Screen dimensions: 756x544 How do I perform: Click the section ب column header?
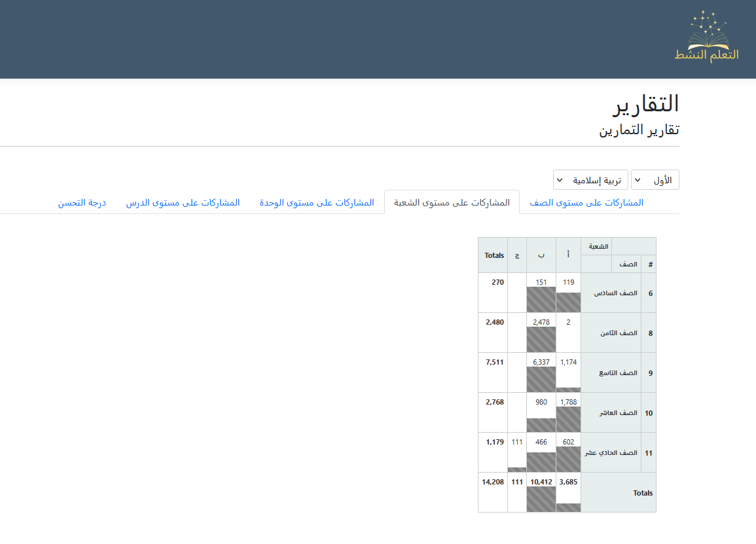click(541, 255)
